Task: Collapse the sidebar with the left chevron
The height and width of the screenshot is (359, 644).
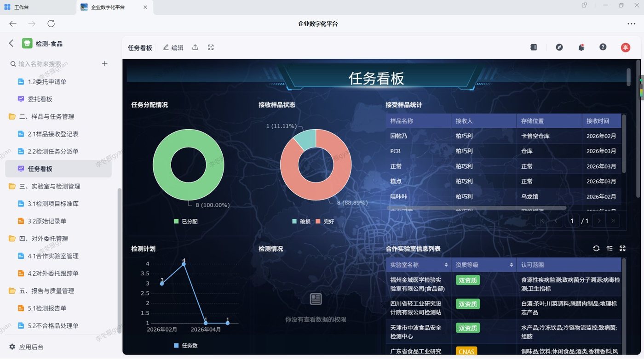Action: click(11, 43)
